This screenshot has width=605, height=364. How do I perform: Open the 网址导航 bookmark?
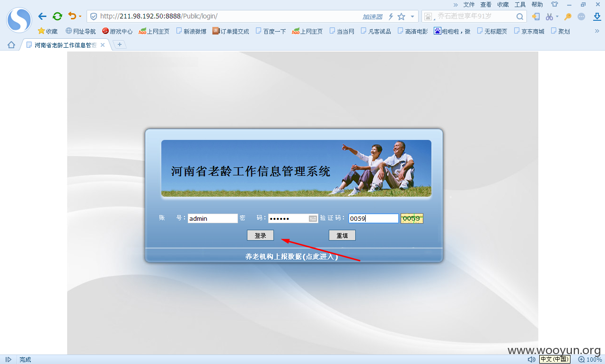(x=80, y=31)
